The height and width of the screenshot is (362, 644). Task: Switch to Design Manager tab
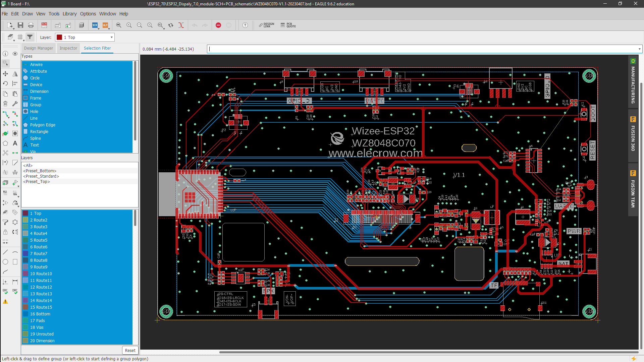click(x=39, y=48)
